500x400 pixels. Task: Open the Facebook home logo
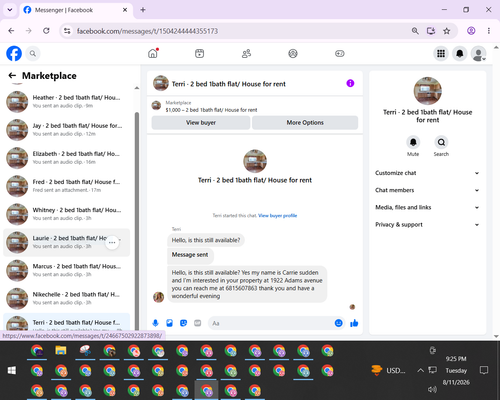click(14, 53)
